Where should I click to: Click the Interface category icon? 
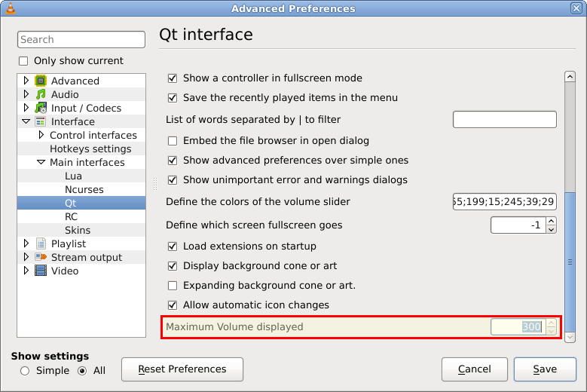[x=41, y=121]
